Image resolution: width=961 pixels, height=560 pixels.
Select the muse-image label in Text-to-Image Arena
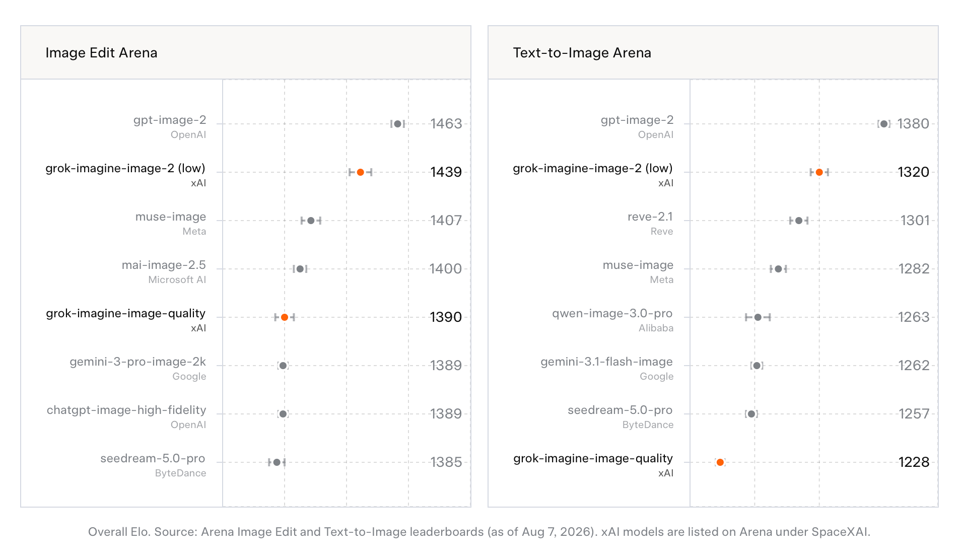(638, 265)
